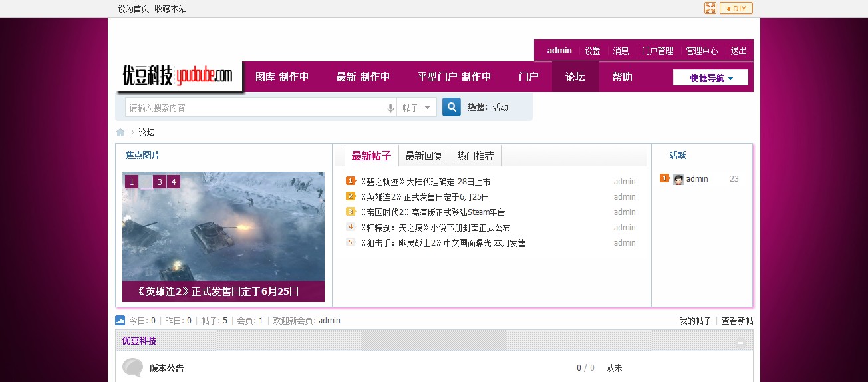Click the microphone voice search icon
868x382 pixels.
[391, 108]
